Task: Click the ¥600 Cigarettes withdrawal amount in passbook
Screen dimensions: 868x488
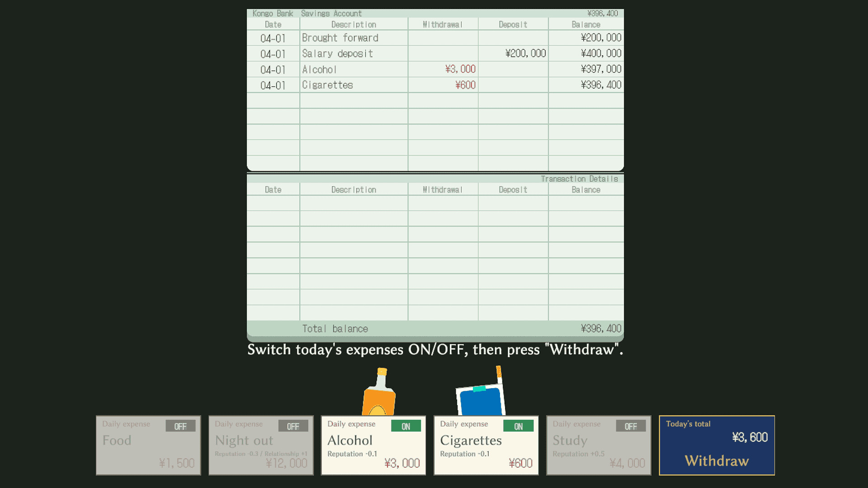Action: [x=465, y=85]
